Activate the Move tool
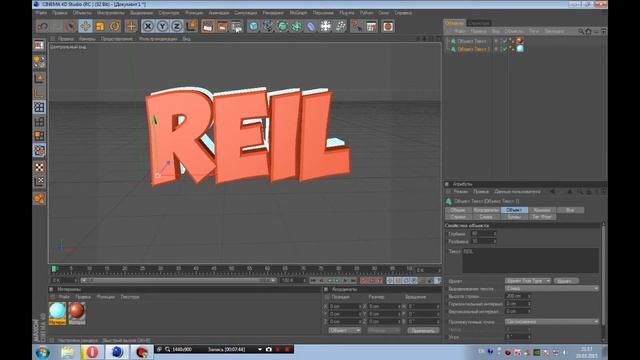Viewport: 640px width, 360px height. pyautogui.click(x=85, y=27)
